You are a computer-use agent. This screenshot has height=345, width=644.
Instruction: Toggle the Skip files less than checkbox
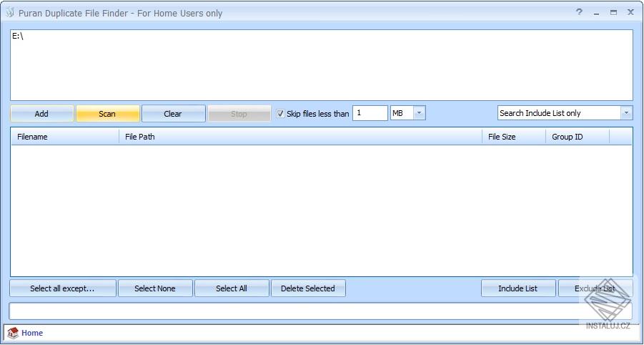(x=280, y=114)
